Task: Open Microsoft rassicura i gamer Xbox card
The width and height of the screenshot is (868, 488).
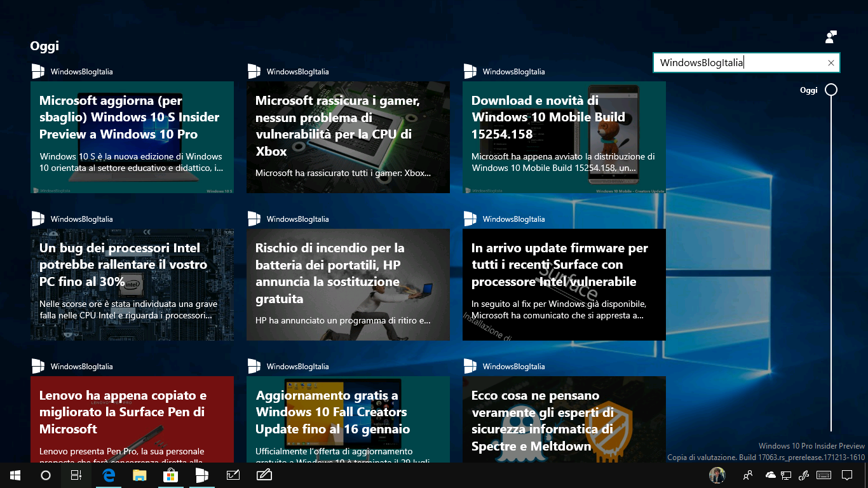Action: click(348, 137)
